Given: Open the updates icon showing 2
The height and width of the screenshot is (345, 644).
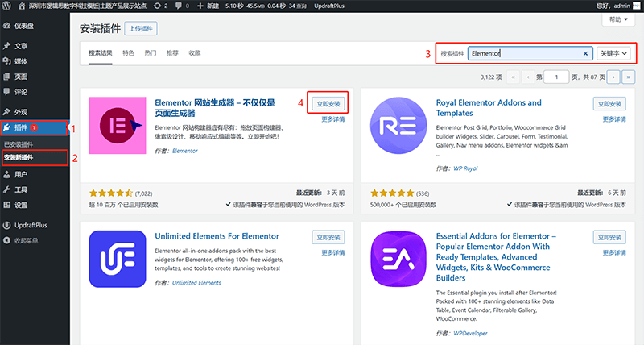Looking at the screenshot, I should [157, 6].
